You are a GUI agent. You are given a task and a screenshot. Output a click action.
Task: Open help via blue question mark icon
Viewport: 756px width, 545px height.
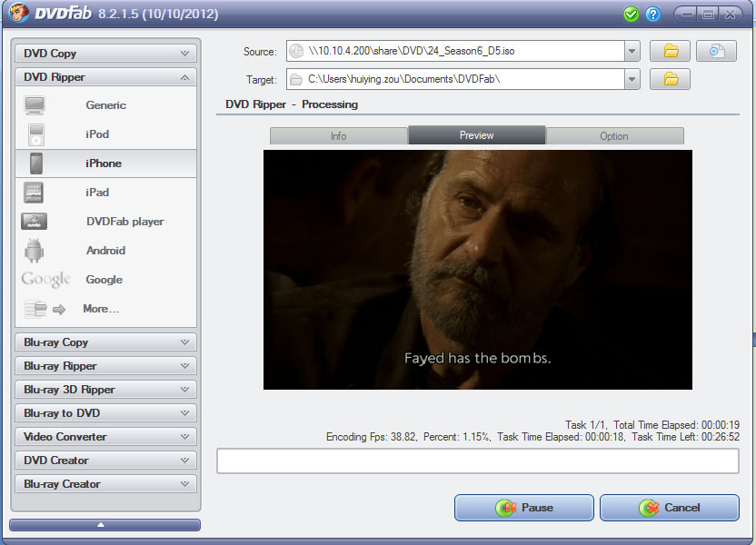pyautogui.click(x=652, y=14)
